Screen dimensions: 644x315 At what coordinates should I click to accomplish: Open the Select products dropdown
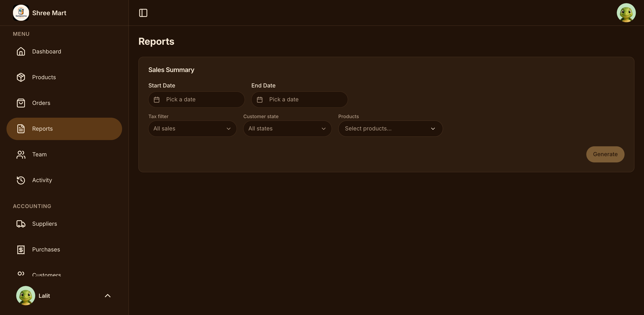390,129
